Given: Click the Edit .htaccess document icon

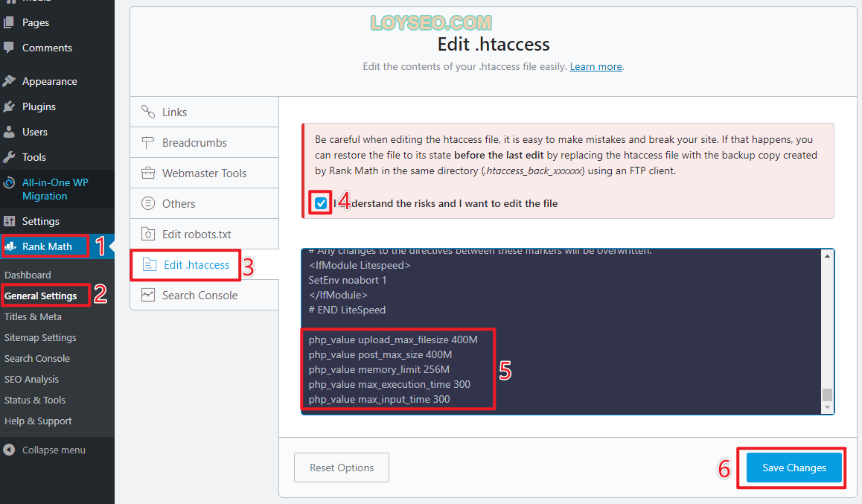Looking at the screenshot, I should tap(150, 265).
